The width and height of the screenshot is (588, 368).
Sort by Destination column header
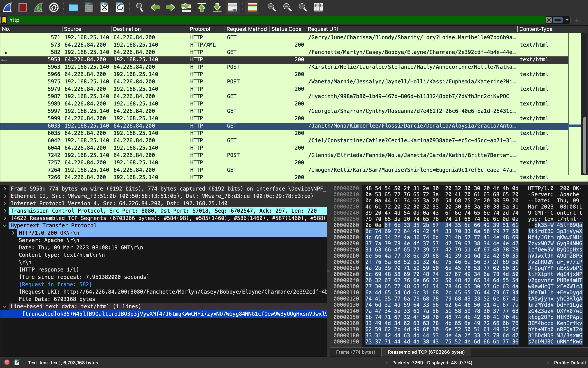tap(149, 29)
